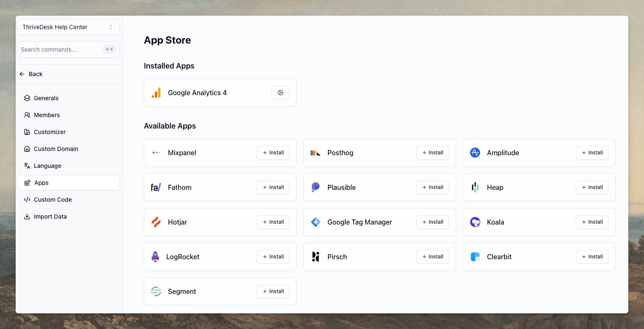The width and height of the screenshot is (644, 329).
Task: Click the Pirsch logo icon
Action: pyautogui.click(x=316, y=257)
